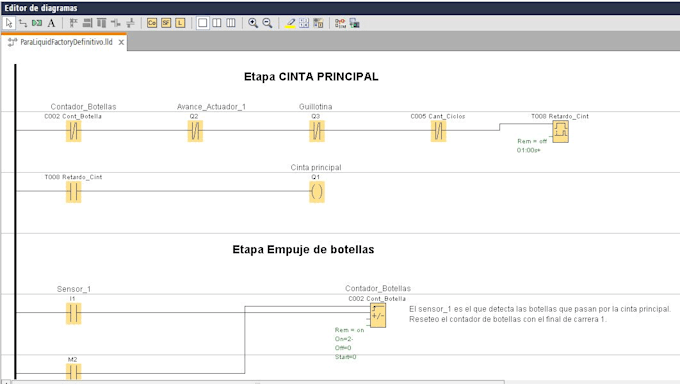Align selected blocks horizontally
This screenshot has height=384, width=680.
(88, 23)
